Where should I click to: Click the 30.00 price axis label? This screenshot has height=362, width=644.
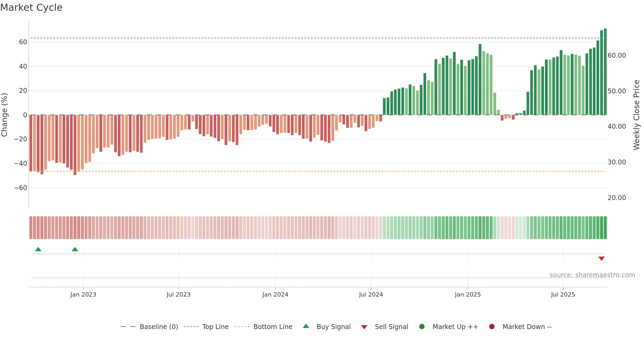click(x=617, y=162)
